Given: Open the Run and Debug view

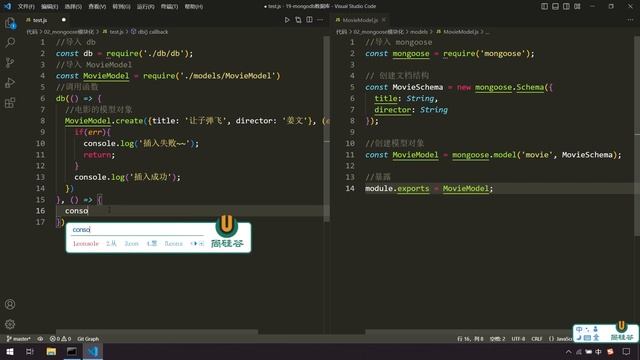Looking at the screenshot, I should [10, 82].
